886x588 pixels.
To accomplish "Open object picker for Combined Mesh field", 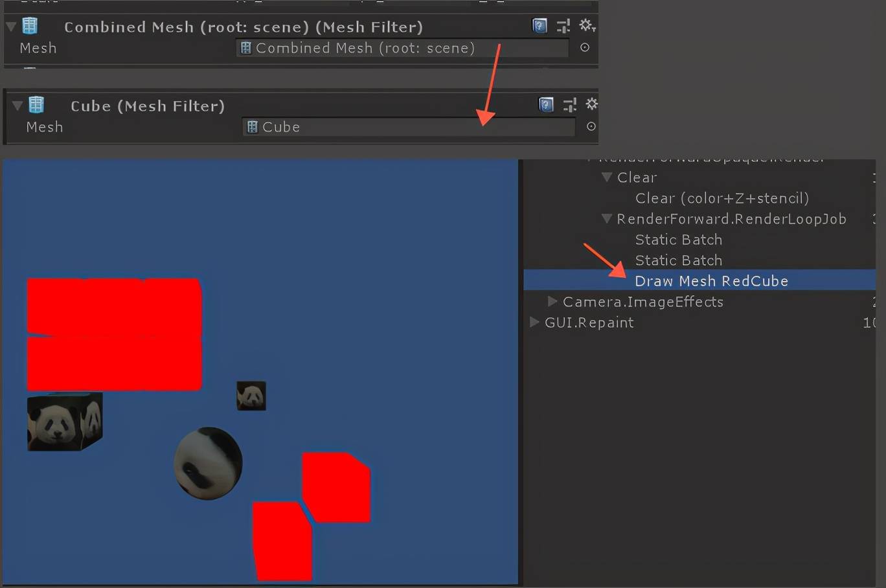I will point(585,47).
